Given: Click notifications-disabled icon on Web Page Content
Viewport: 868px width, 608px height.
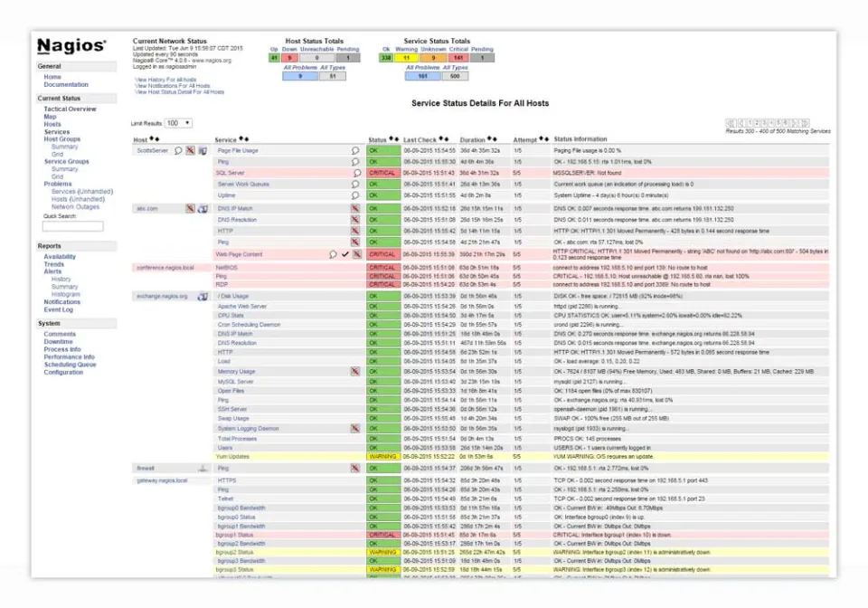Looking at the screenshot, I should tap(357, 255).
